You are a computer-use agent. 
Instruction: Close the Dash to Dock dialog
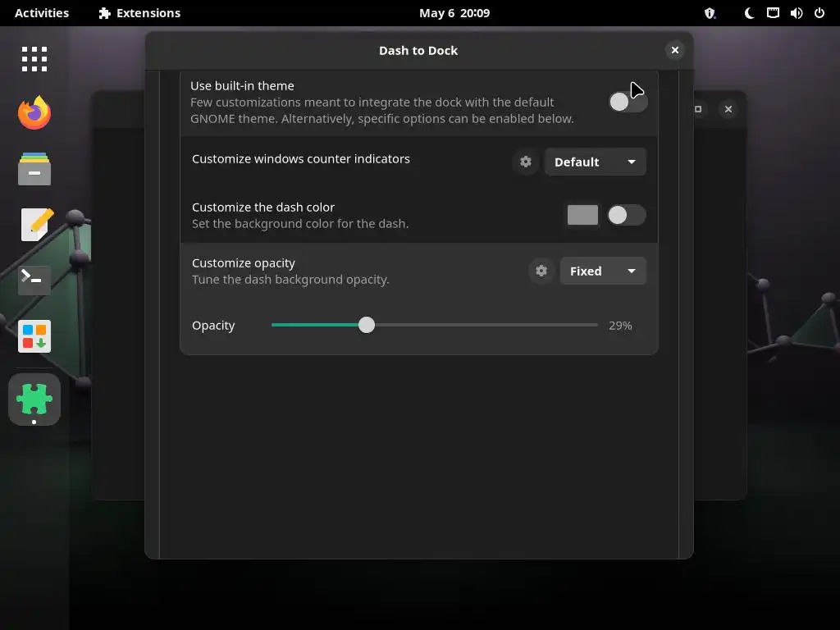point(674,50)
